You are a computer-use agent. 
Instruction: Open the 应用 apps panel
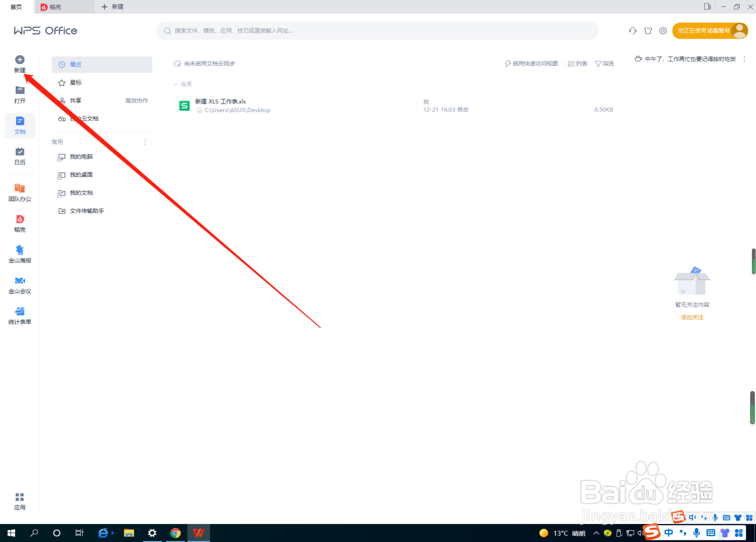tap(19, 501)
